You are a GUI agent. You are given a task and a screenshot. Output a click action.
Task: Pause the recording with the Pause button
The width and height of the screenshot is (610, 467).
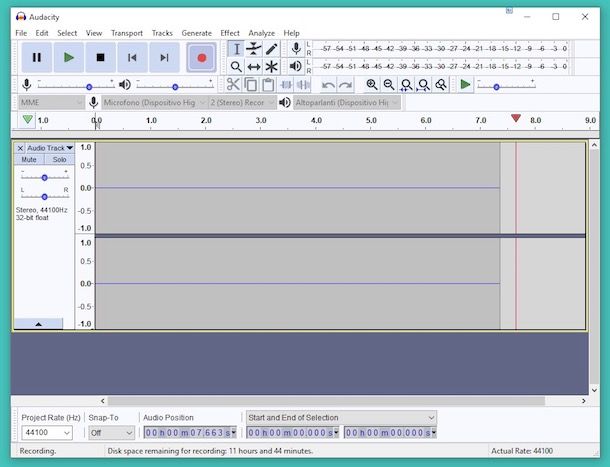point(37,58)
